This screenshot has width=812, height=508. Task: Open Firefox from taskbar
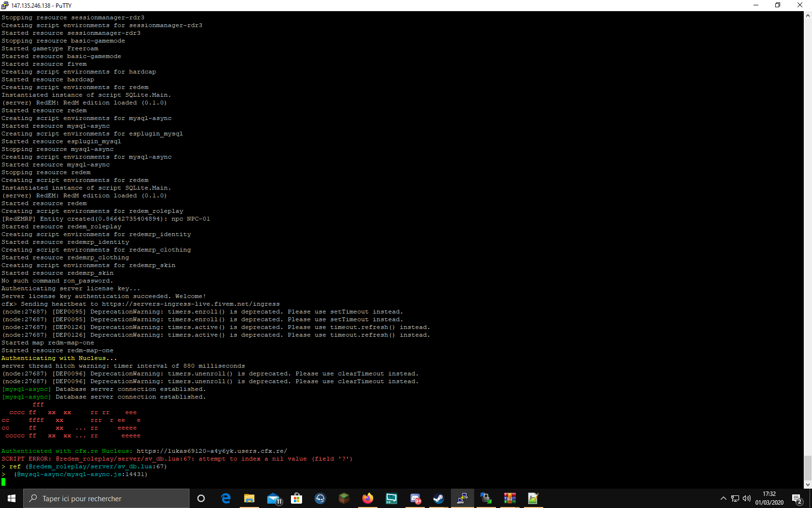click(368, 498)
